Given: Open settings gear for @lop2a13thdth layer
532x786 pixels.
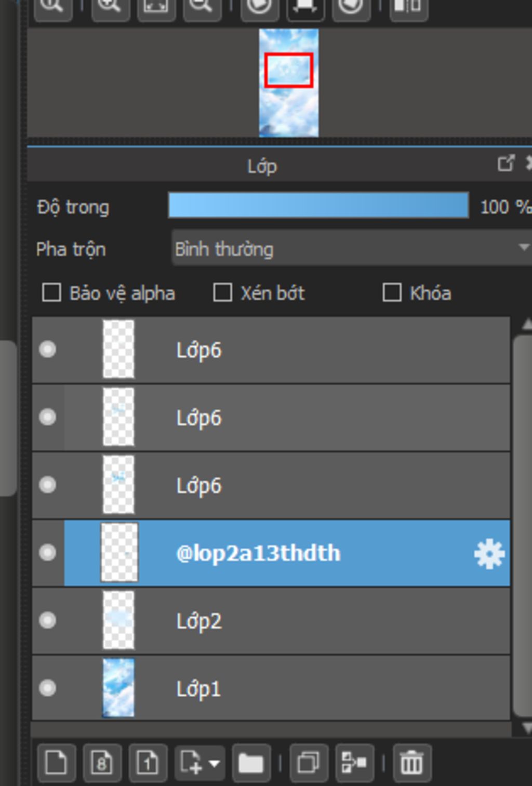Looking at the screenshot, I should [x=489, y=554].
